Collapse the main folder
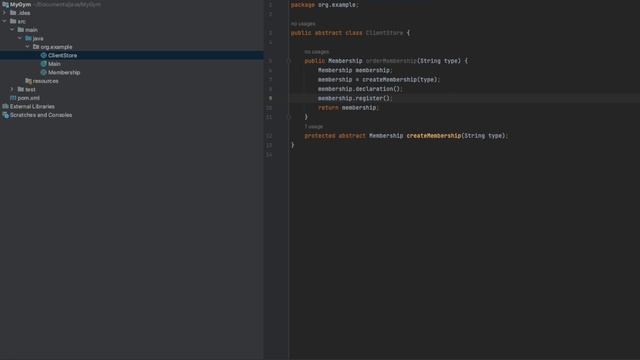Viewport: 640px width, 360px height. (12, 30)
